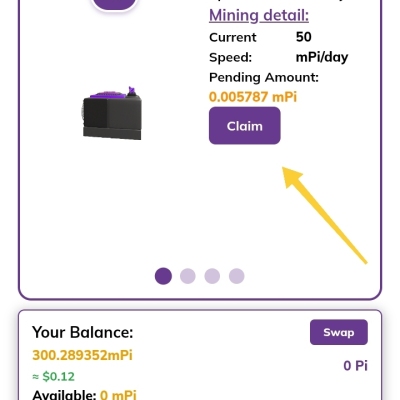
Task: Click the 0 Pi amount
Action: pyautogui.click(x=355, y=366)
